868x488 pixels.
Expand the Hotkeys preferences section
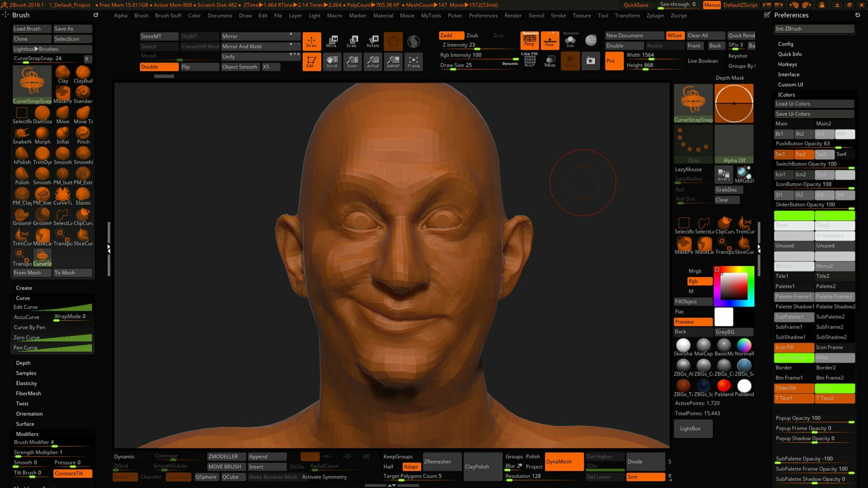click(787, 64)
